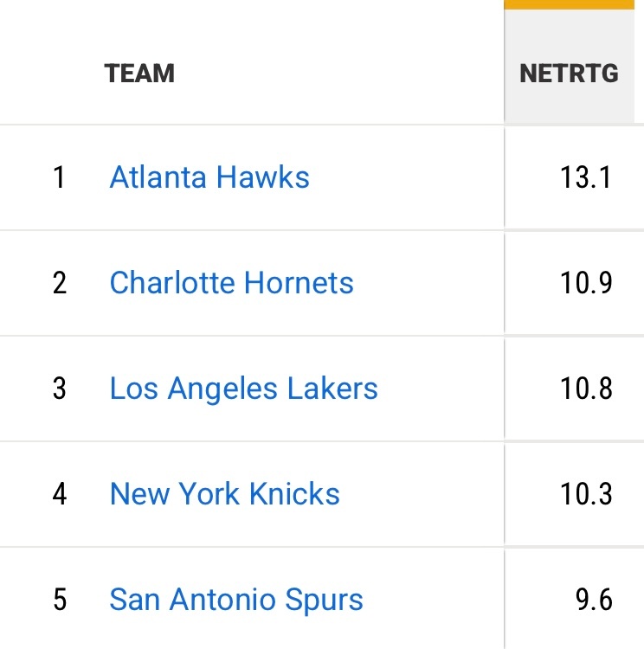Select the Lakers 10.8 net rating cell
The width and height of the screenshot is (644, 649).
(x=585, y=389)
